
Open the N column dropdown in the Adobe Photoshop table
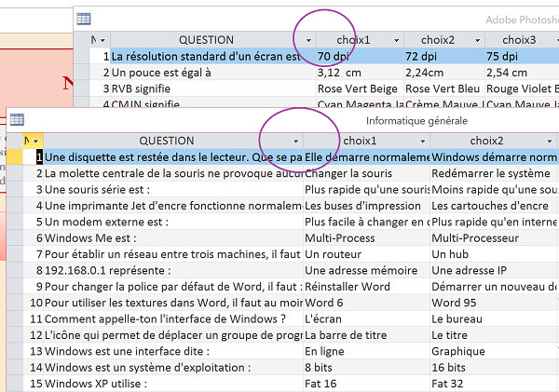(102, 40)
